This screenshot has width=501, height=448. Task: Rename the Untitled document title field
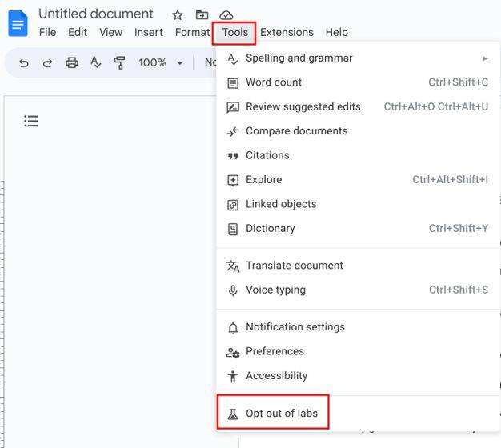coord(96,14)
